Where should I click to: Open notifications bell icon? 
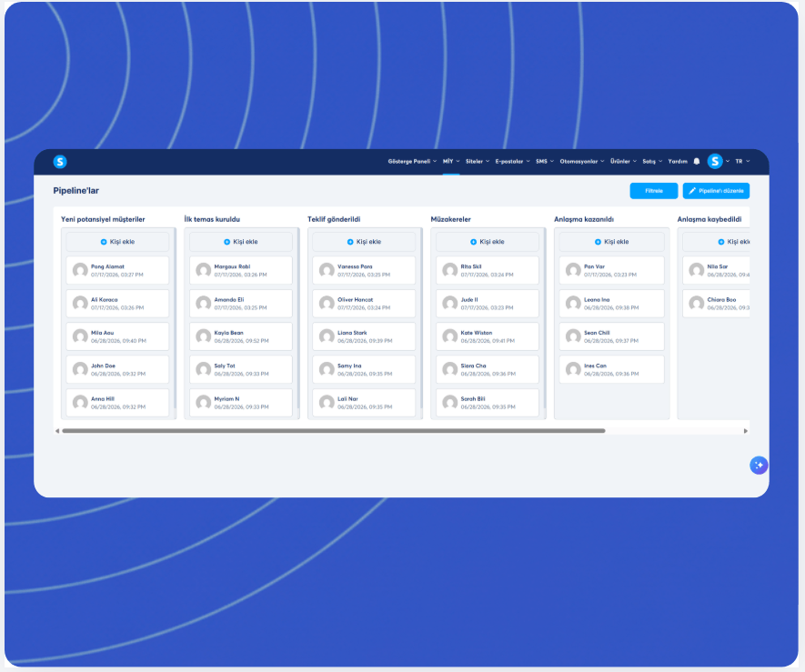point(697,161)
